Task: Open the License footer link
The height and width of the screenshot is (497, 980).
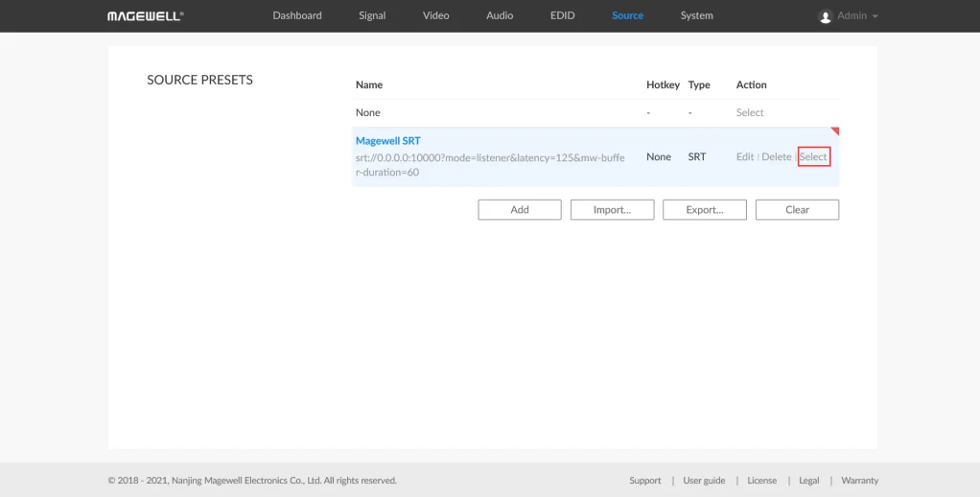Action: pos(762,480)
